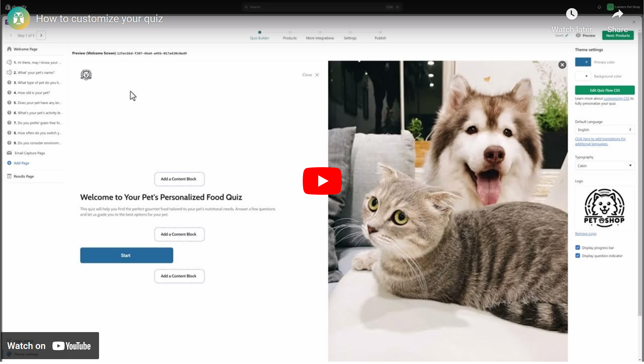Click the Pet Shop logo thumbnail
This screenshot has width=644, height=364.
pyautogui.click(x=604, y=208)
